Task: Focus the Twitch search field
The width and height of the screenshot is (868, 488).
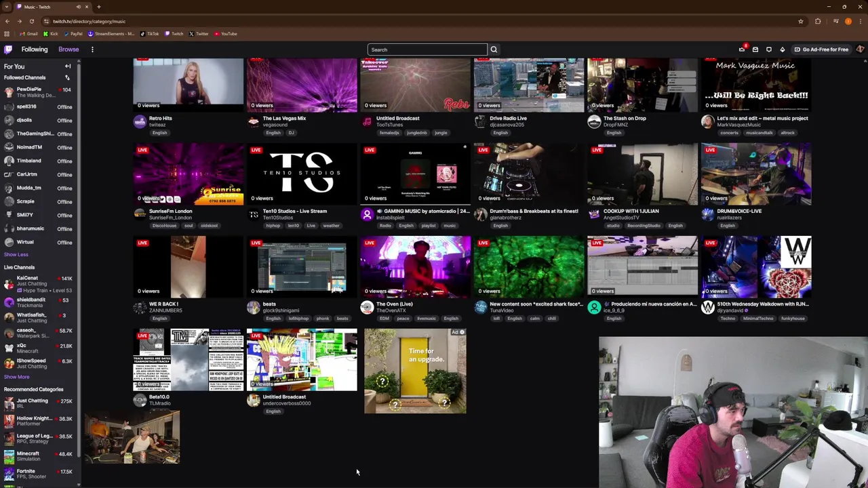Action: click(427, 49)
